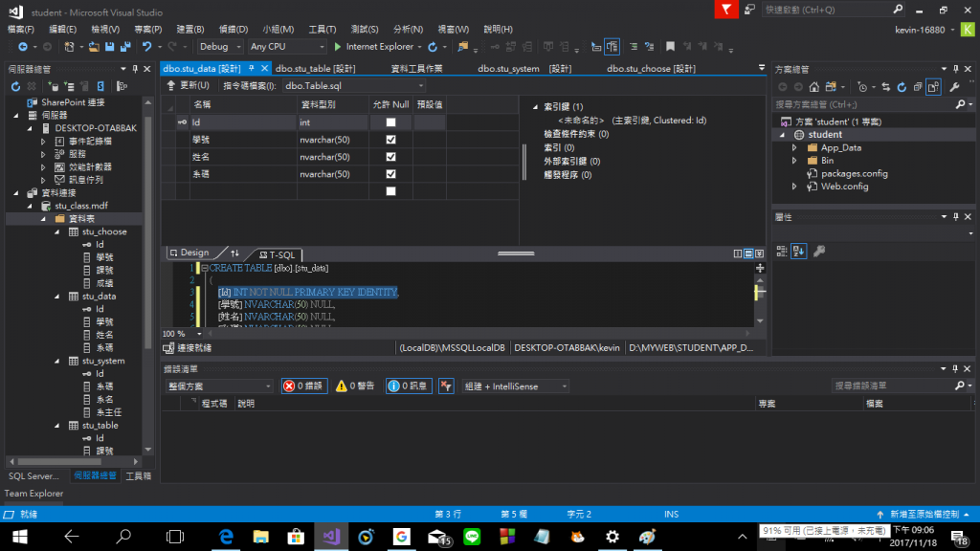Toggle the 0 訊息 messages filter button
980x551 pixels.
[x=409, y=386]
